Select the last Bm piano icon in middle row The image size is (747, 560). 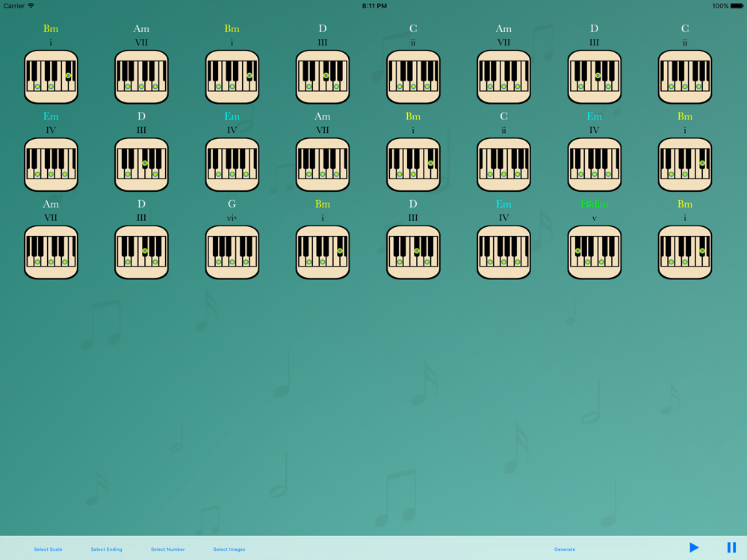(x=684, y=164)
